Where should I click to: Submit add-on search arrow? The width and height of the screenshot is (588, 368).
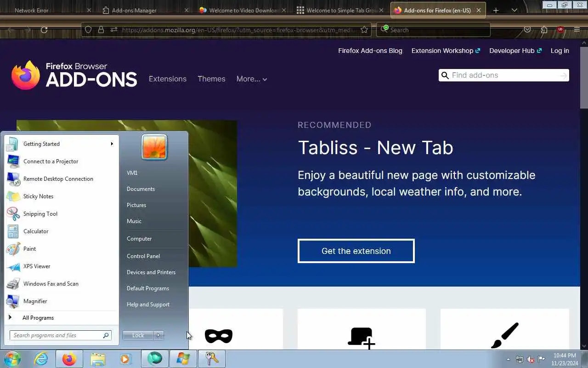click(x=563, y=75)
